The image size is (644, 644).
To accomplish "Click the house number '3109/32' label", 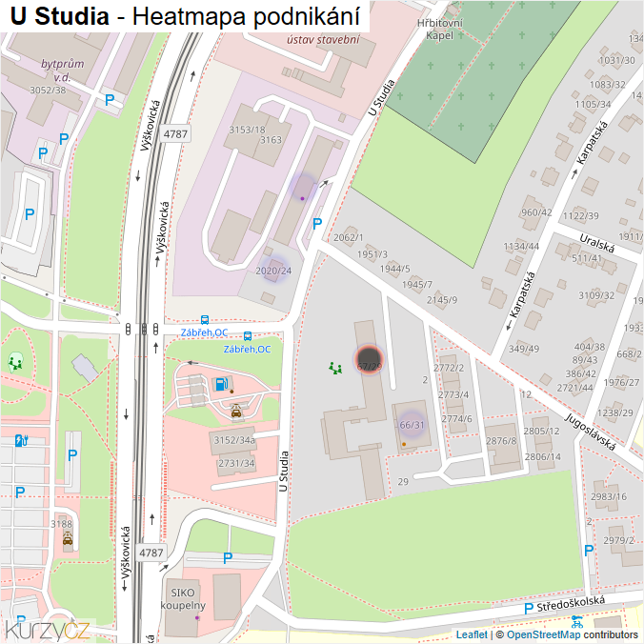I will click(596, 295).
